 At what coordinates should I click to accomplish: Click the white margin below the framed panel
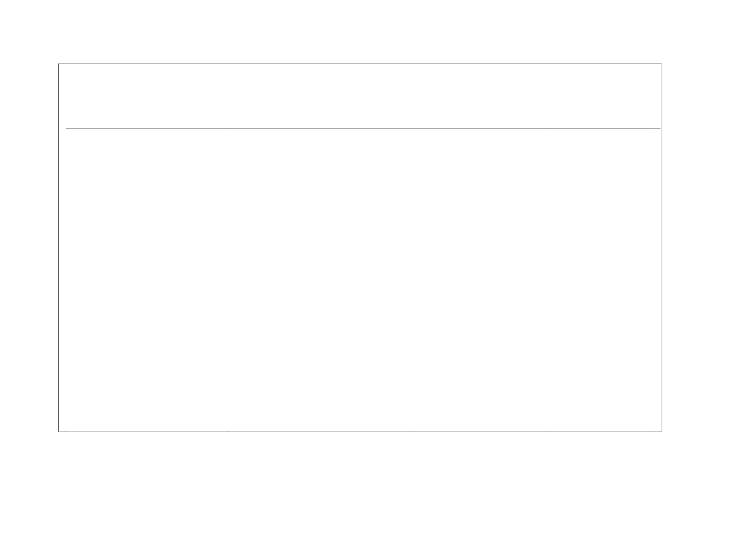[378, 483]
